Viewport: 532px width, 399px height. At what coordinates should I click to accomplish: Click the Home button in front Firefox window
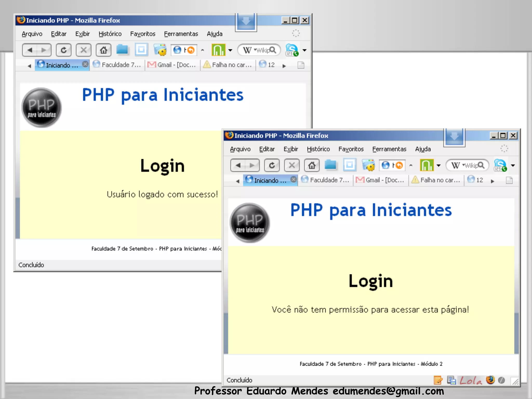coord(312,165)
